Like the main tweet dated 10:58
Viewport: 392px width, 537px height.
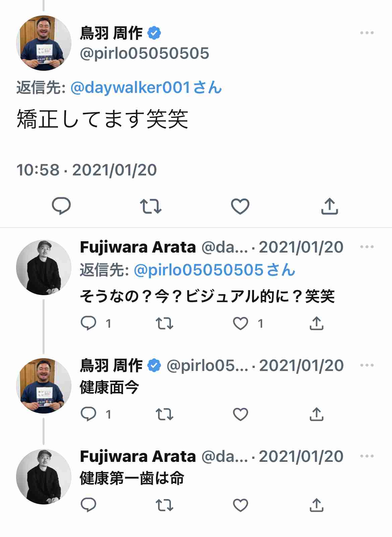pos(240,206)
